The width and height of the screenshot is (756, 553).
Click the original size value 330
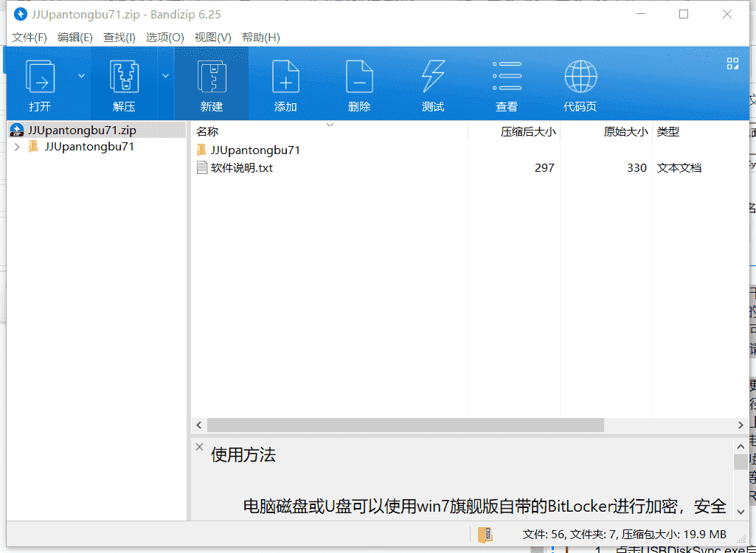click(x=637, y=168)
